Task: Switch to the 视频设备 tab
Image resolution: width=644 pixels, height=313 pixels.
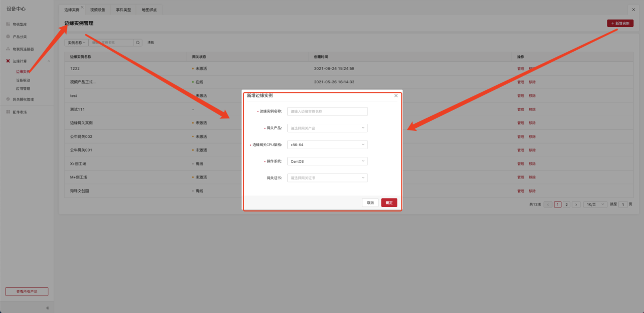Action: coord(97,10)
